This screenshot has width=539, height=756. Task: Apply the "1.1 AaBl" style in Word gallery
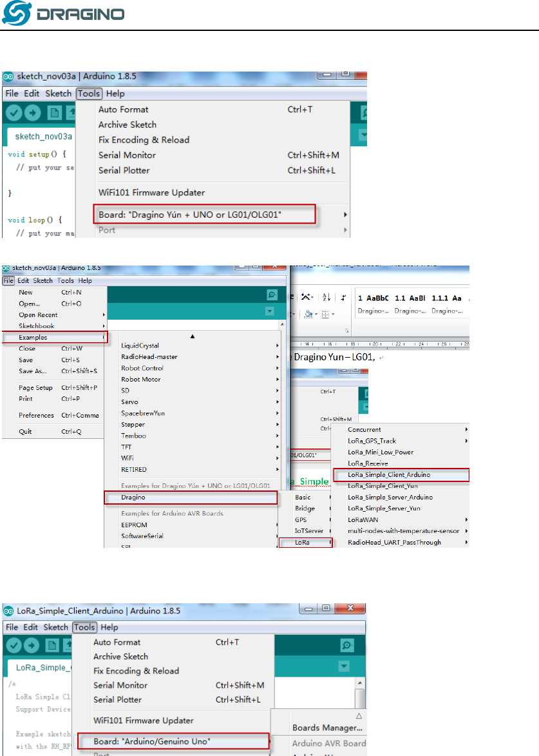pyautogui.click(x=410, y=304)
